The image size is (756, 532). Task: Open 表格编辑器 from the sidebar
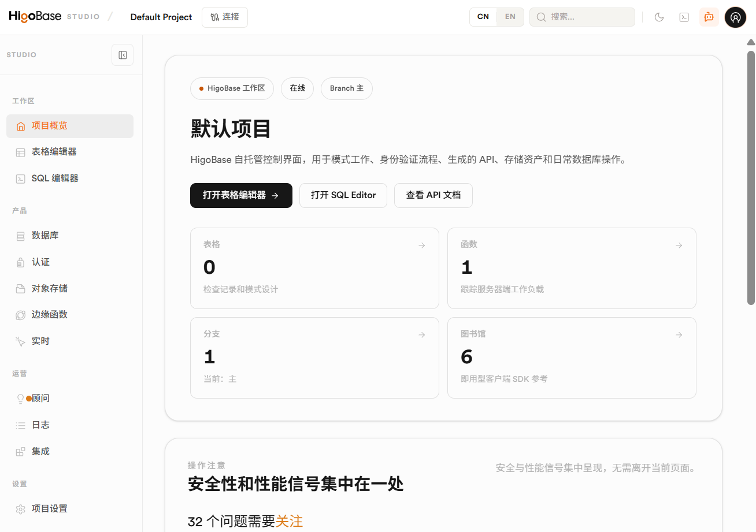tap(70, 152)
